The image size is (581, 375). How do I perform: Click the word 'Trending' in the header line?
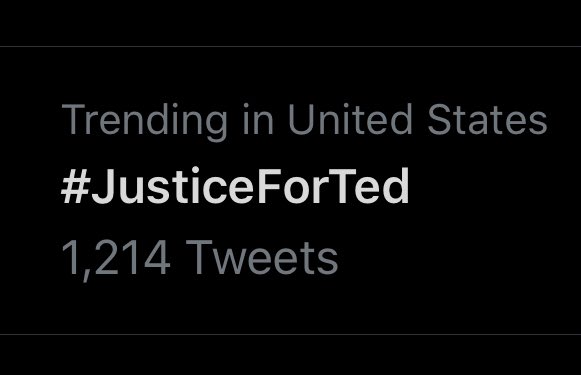point(145,122)
